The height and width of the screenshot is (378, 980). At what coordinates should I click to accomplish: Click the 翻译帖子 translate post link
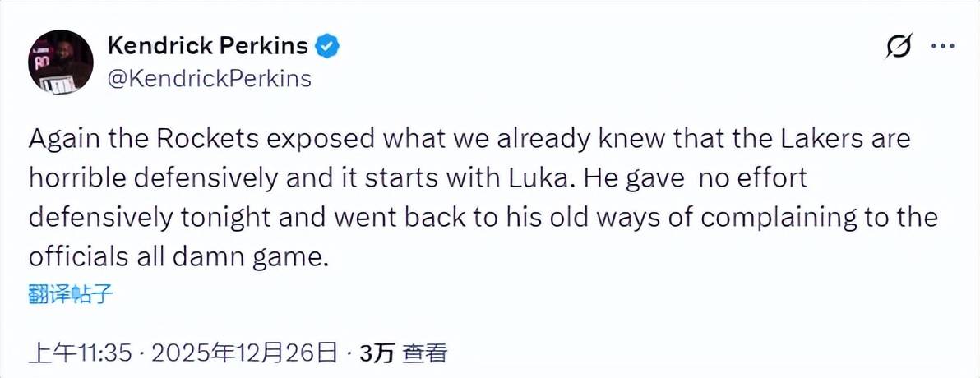72,295
